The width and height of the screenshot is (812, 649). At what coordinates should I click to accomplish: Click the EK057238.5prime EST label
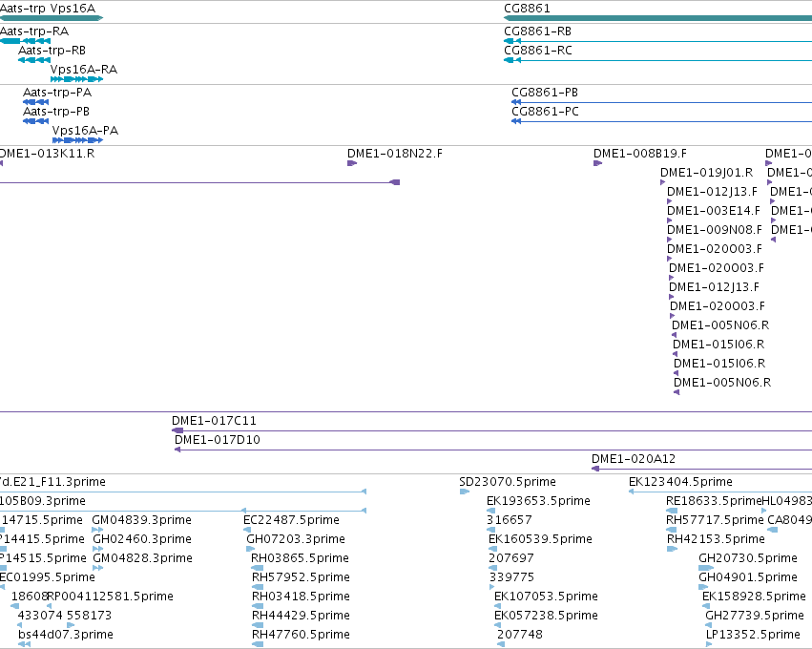pos(546,616)
